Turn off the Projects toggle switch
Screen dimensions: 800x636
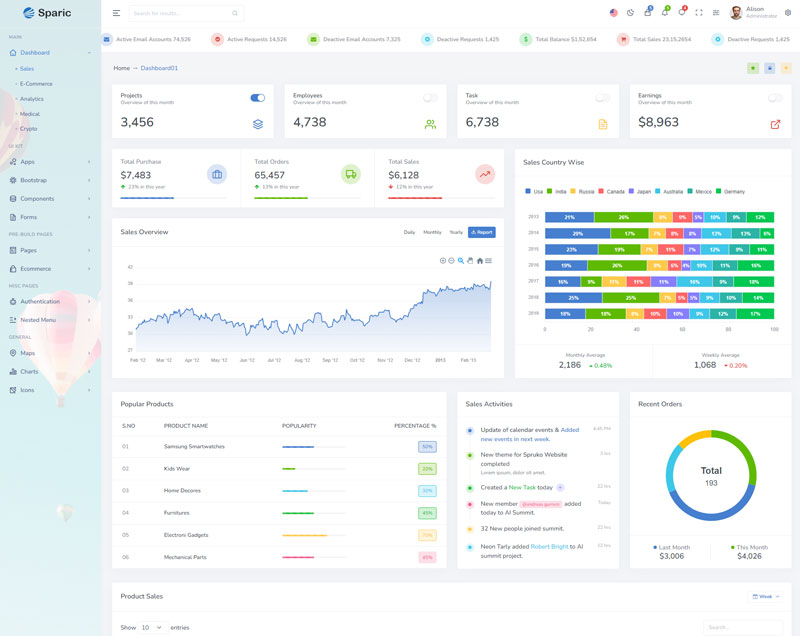pos(258,98)
